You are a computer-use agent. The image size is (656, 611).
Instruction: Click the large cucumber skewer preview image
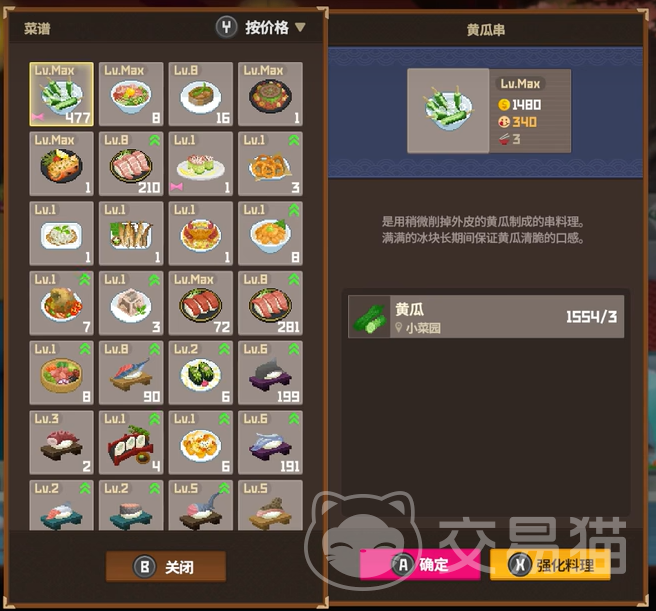448,110
